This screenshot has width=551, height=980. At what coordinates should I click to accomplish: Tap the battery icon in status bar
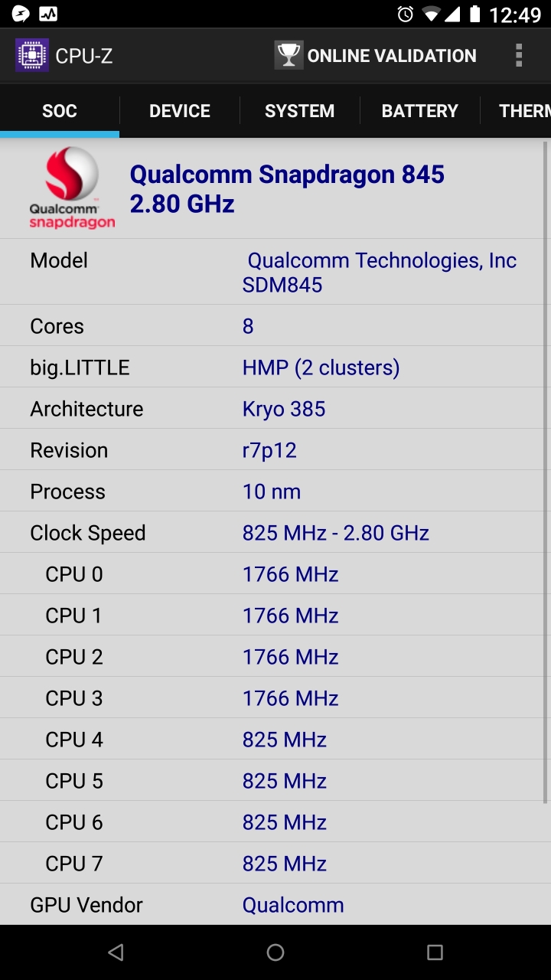tap(475, 14)
